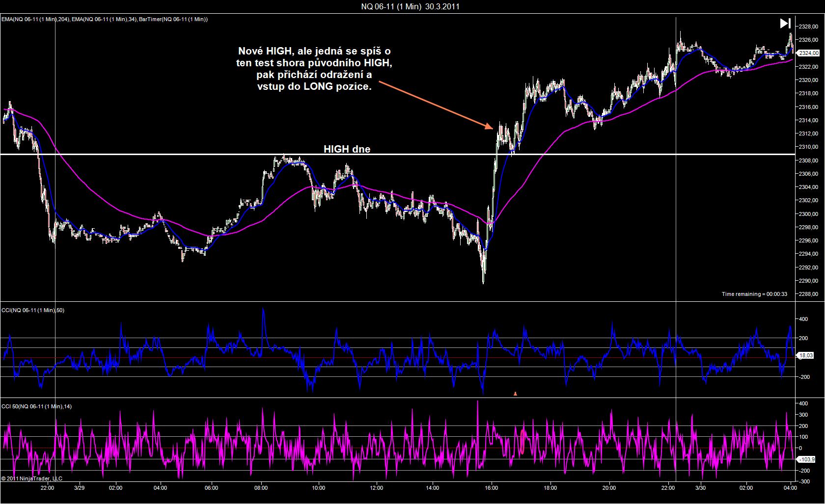Click the 2292,00 price axis label
This screenshot has width=825, height=504.
pos(808,267)
